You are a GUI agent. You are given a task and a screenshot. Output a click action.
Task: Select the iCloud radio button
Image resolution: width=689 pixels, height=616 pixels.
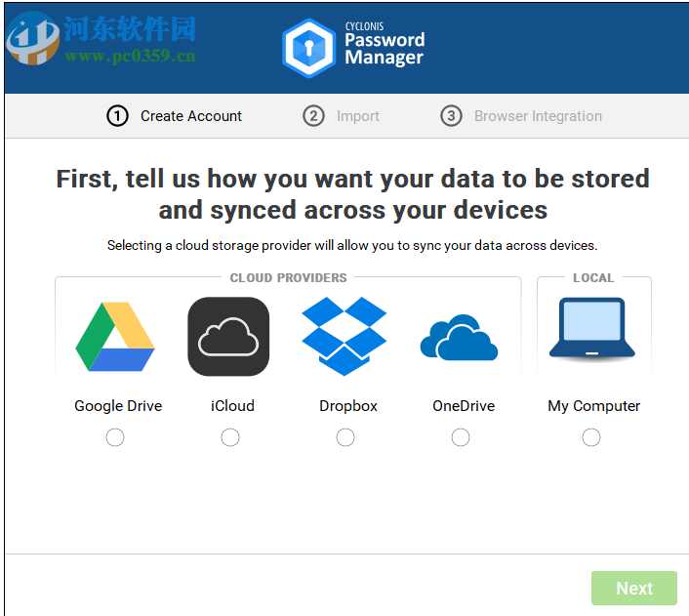[230, 437]
